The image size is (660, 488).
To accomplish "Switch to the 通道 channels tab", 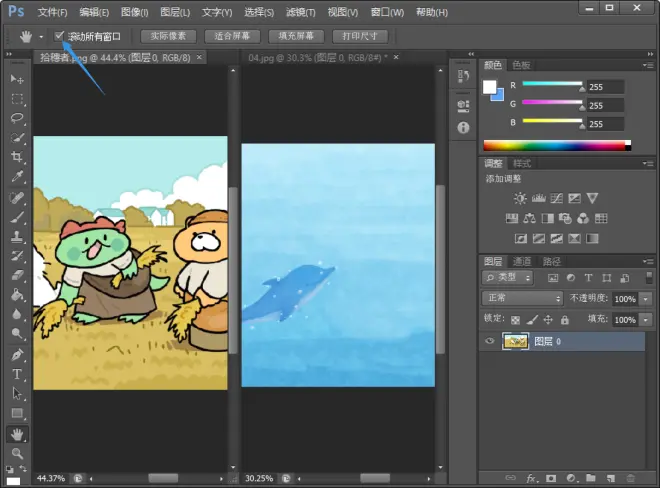I will click(522, 261).
